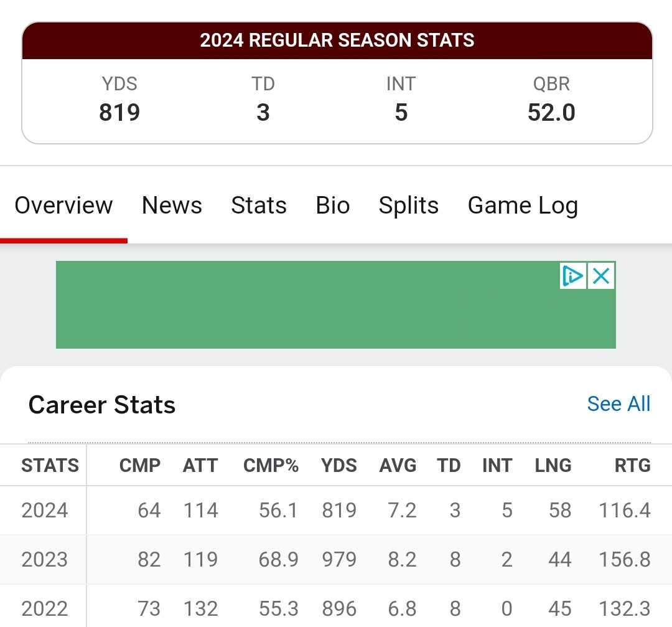This screenshot has width=672, height=627.
Task: Select the 2023 career stats row
Action: coord(336,560)
